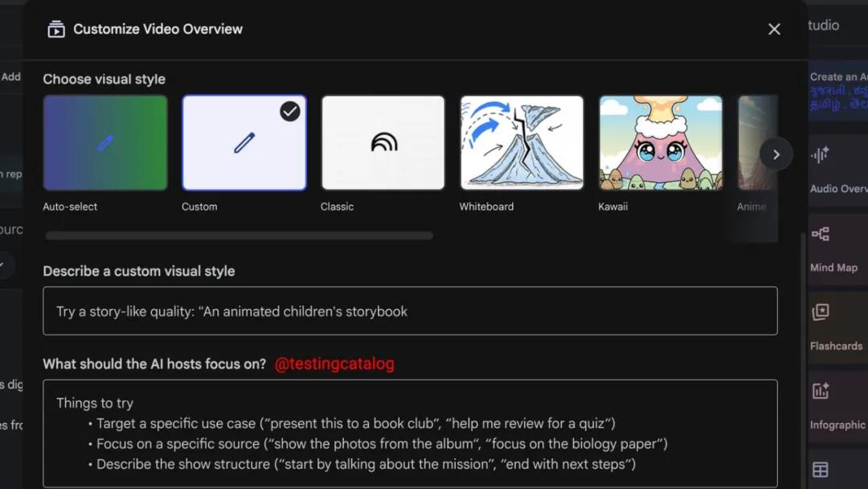Viewport: 868px width, 489px height.
Task: Pick the Kawaii visual style
Action: (x=661, y=143)
